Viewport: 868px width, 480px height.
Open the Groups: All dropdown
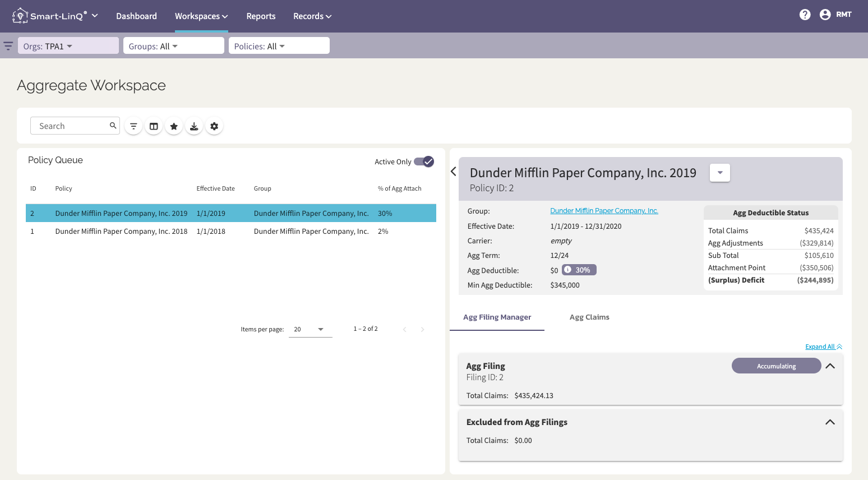click(174, 46)
